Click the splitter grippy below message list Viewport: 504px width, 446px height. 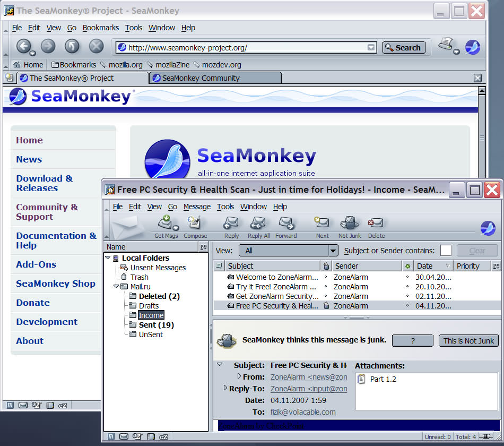pyautogui.click(x=357, y=318)
